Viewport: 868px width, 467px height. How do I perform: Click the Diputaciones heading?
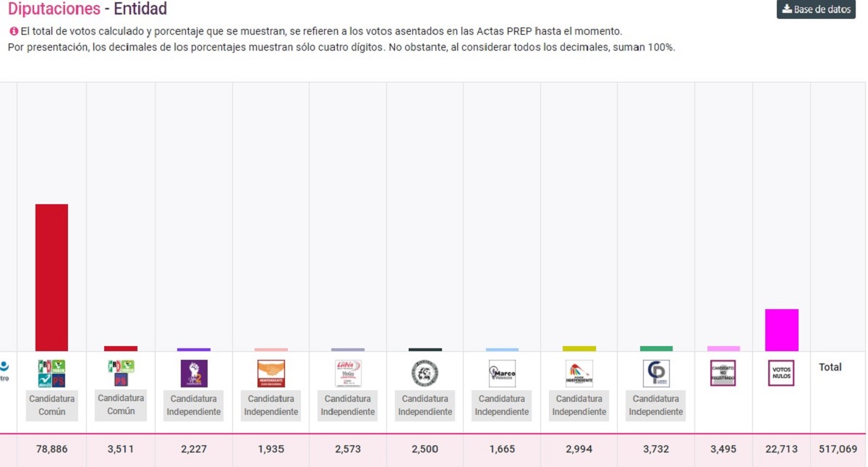53,9
